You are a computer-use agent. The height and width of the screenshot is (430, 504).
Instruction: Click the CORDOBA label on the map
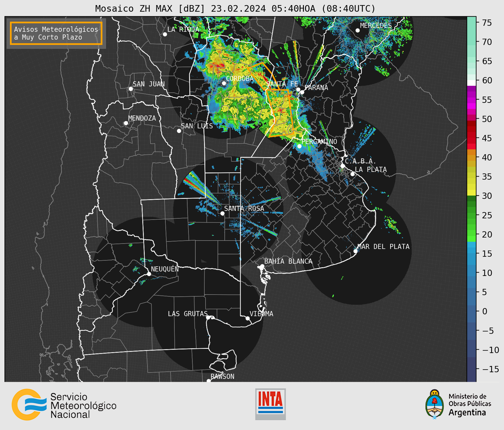coord(240,79)
